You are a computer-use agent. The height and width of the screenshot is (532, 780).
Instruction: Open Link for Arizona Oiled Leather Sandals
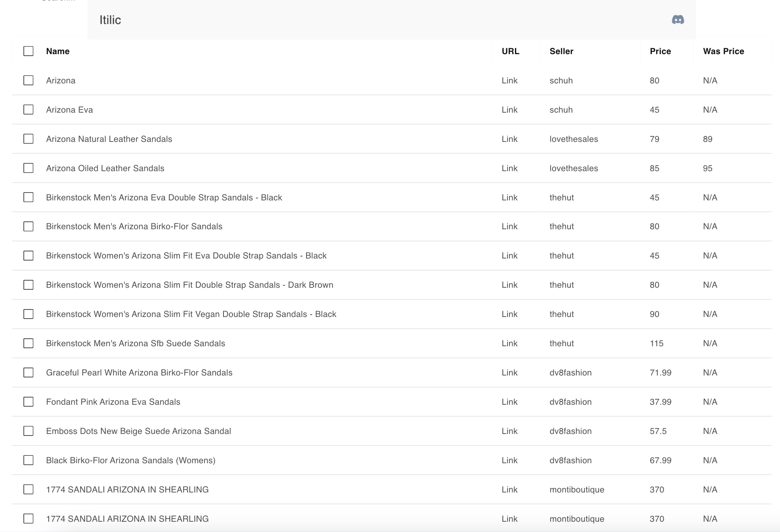tap(509, 168)
